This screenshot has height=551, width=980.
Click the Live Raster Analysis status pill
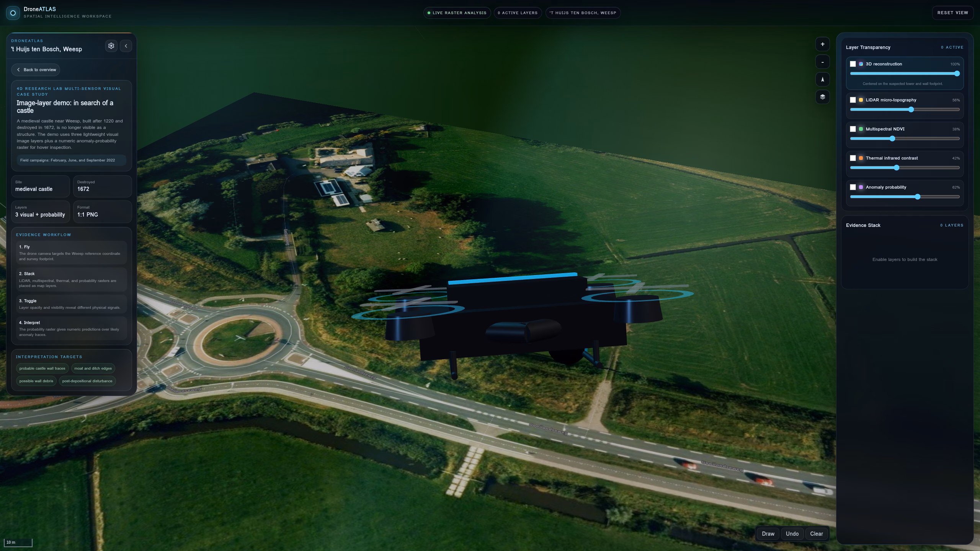[x=457, y=13]
